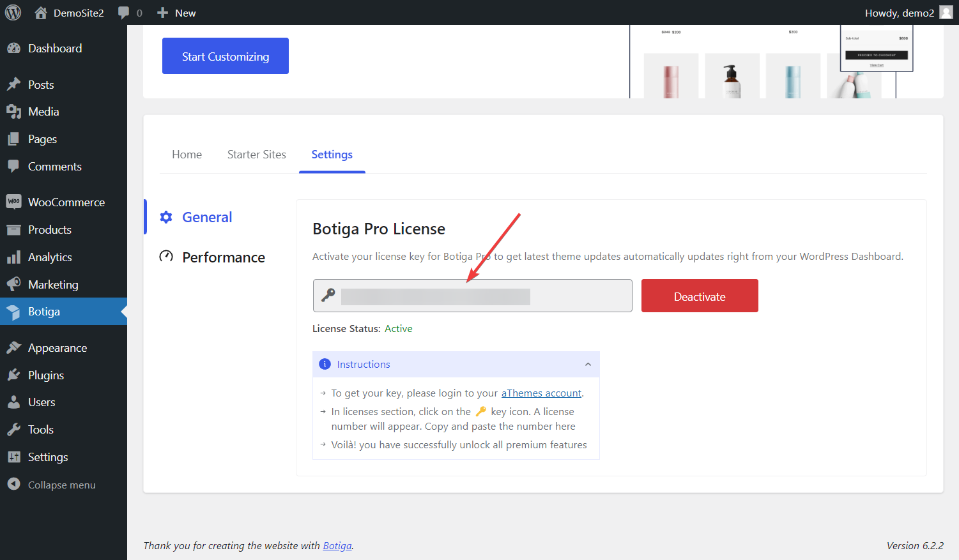Click the Start Customizing button
959x560 pixels.
tap(226, 56)
